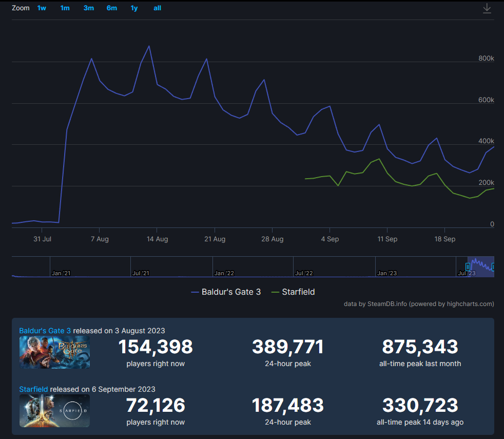The height and width of the screenshot is (439, 504).
Task: Click the 7 Aug x-axis label
Action: pos(100,239)
